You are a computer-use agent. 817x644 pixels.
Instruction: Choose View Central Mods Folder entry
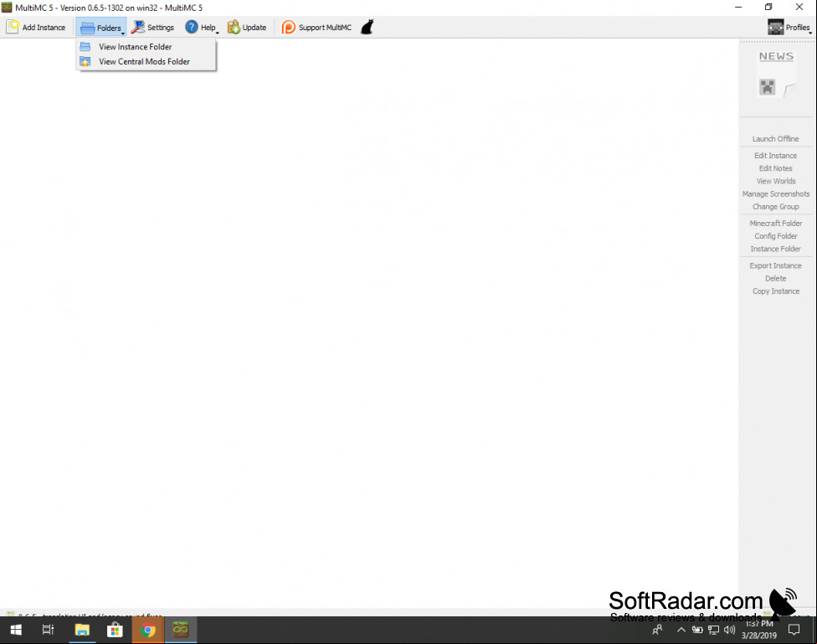click(x=146, y=61)
